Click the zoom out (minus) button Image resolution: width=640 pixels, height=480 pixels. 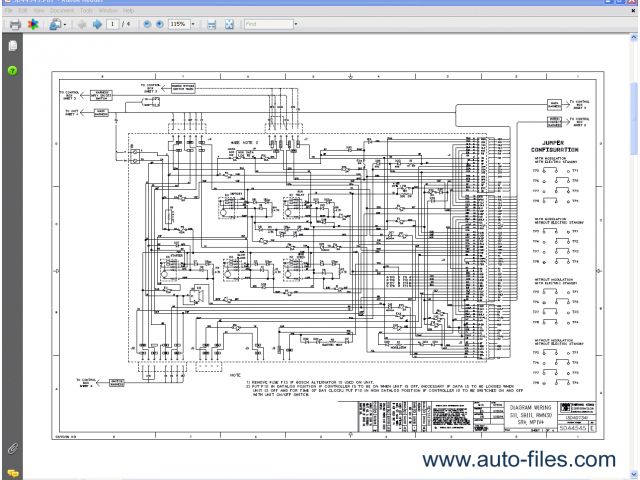(148, 22)
